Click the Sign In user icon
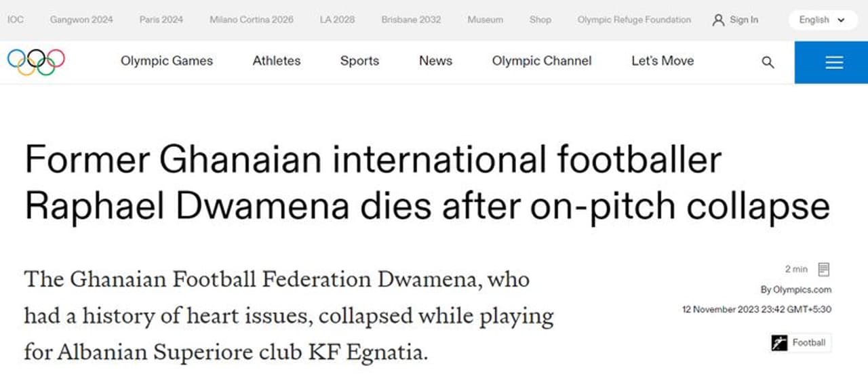This screenshot has height=389, width=868. point(718,20)
